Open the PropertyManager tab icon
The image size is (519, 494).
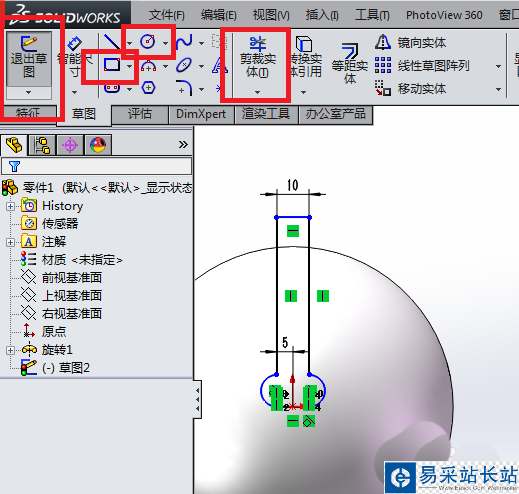click(42, 145)
